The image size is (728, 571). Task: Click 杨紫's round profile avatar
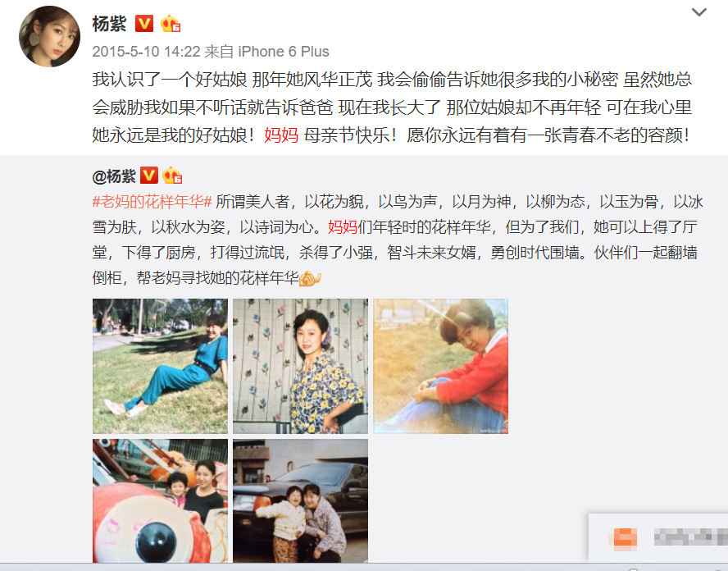[49, 36]
